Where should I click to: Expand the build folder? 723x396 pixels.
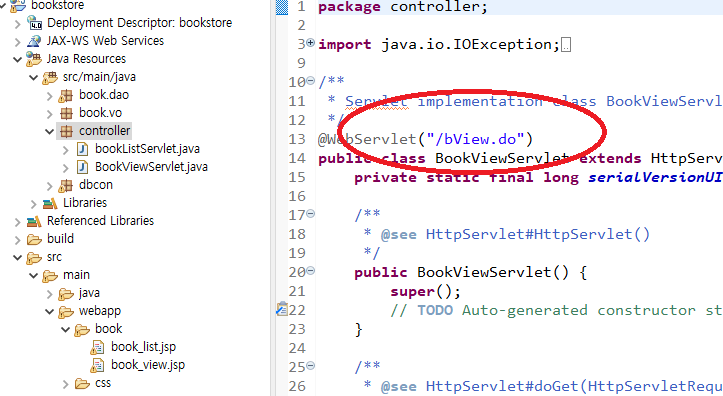pos(18,240)
